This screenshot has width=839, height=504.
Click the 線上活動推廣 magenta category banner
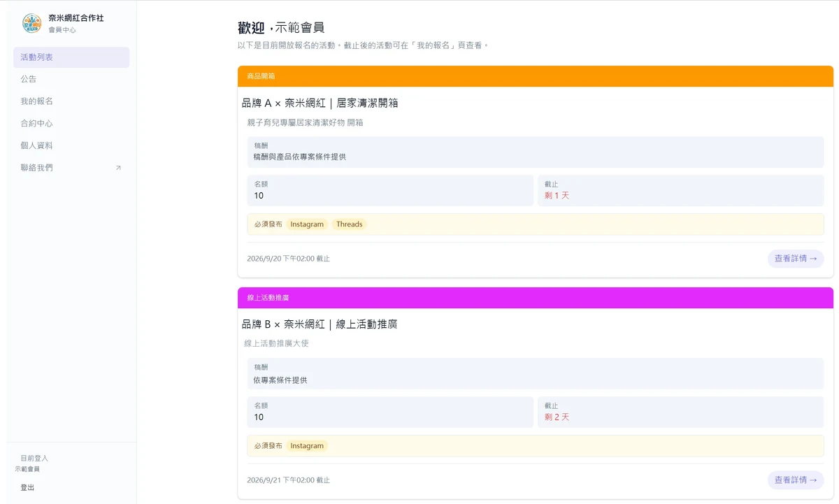click(x=536, y=298)
